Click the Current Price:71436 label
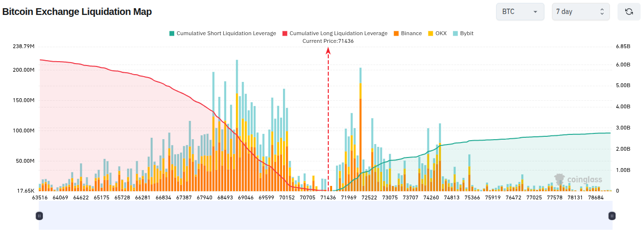 [x=328, y=41]
